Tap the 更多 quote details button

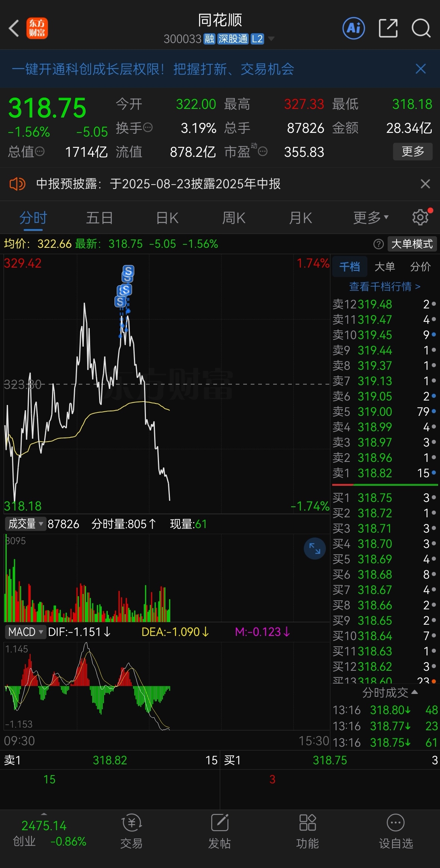tap(413, 152)
